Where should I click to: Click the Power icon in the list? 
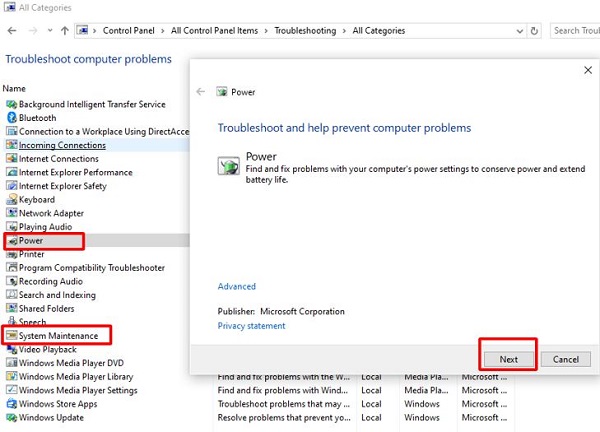pyautogui.click(x=13, y=241)
